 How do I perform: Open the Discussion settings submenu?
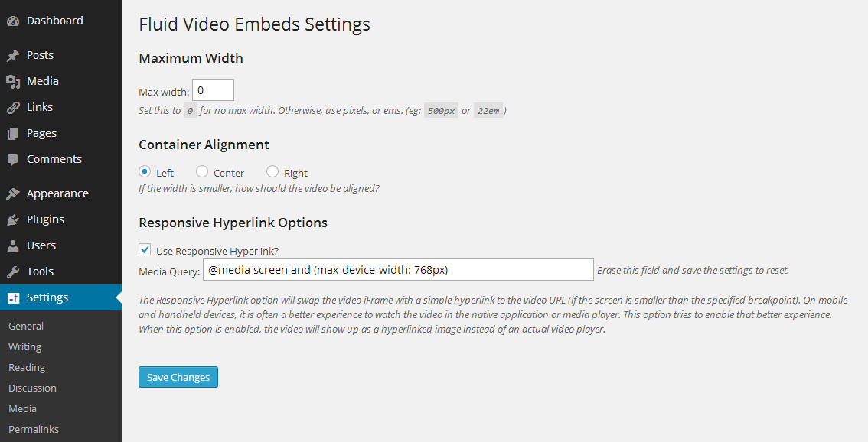point(32,388)
